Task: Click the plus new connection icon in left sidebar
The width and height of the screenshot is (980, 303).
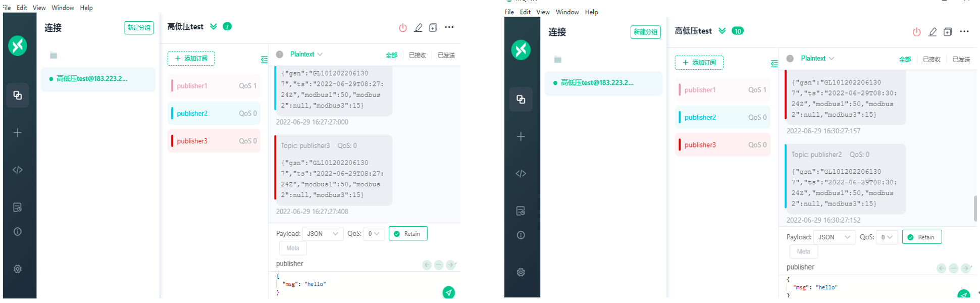Action: coord(18,133)
